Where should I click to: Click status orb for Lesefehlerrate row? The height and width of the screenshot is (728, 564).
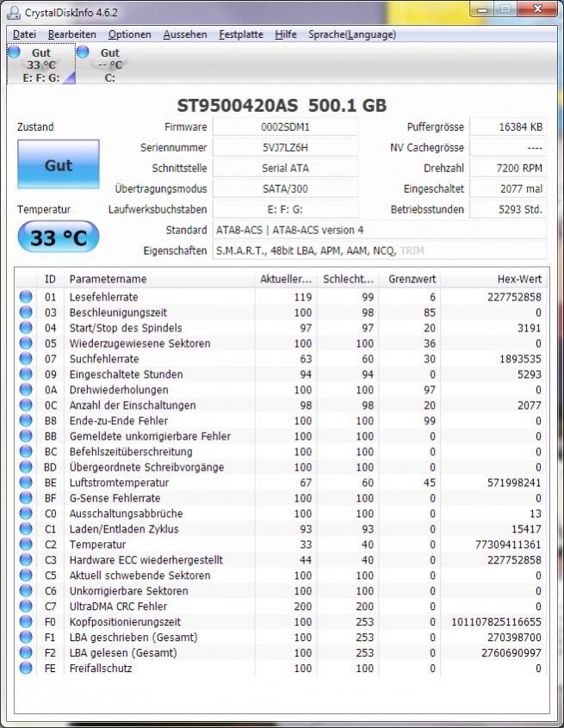(26, 296)
